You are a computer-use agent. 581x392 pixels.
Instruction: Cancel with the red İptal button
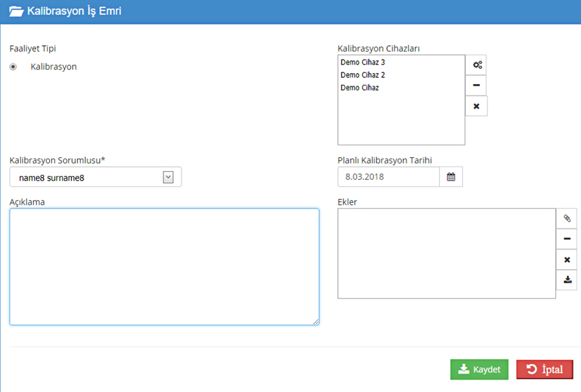click(x=544, y=369)
